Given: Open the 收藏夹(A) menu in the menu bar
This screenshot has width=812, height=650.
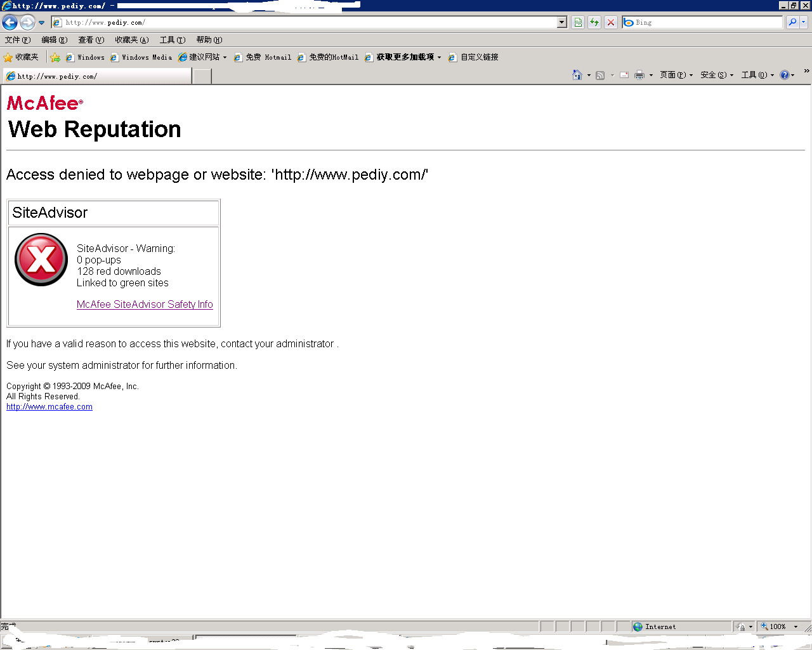Looking at the screenshot, I should click(x=132, y=40).
